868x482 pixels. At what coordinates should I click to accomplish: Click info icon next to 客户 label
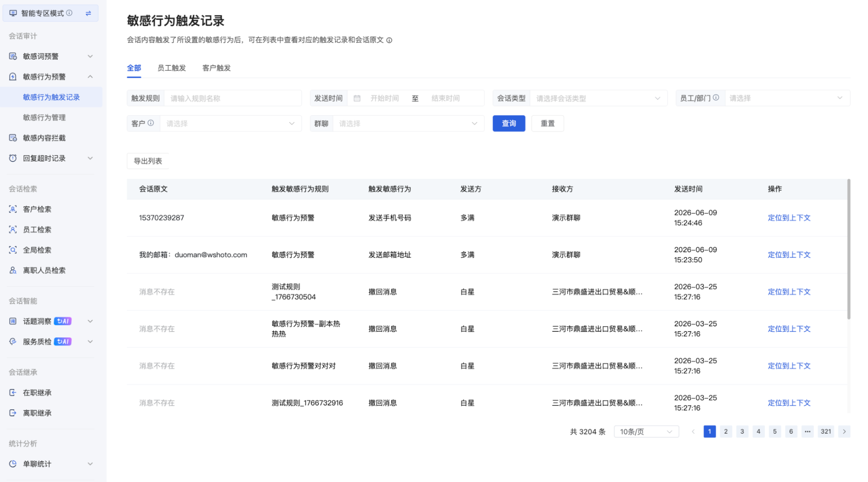151,123
